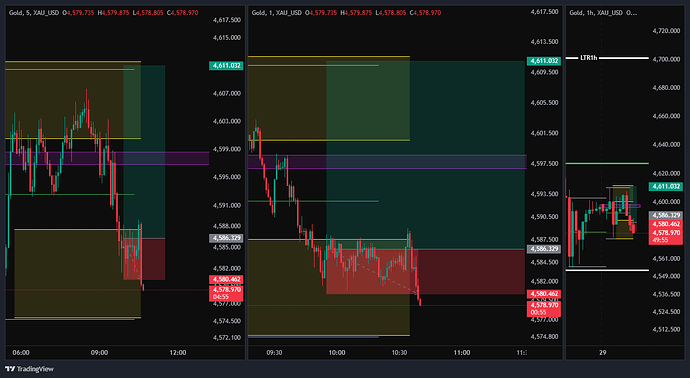Select the purple zone in the 5-minute chart
The image size is (690, 378).
point(107,158)
